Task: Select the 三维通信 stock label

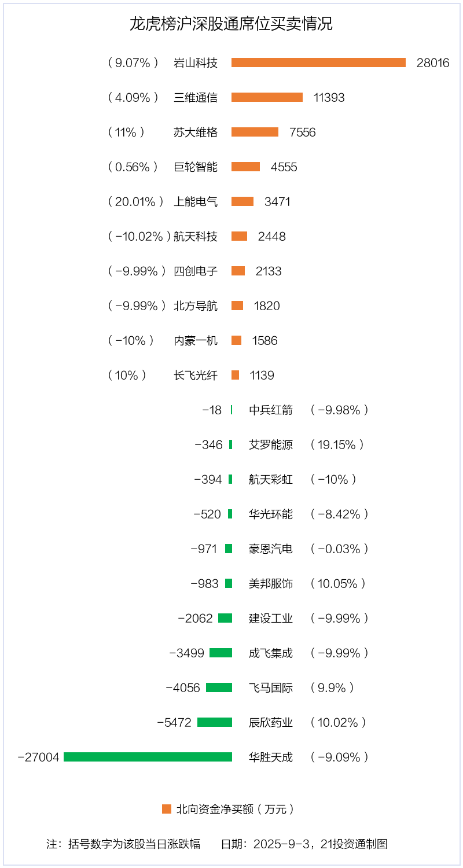Action: click(196, 97)
